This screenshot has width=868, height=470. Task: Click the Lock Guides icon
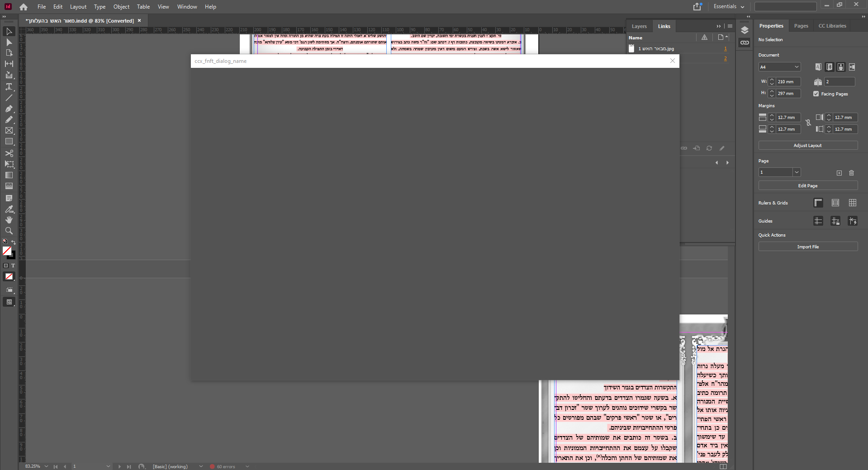(x=835, y=221)
